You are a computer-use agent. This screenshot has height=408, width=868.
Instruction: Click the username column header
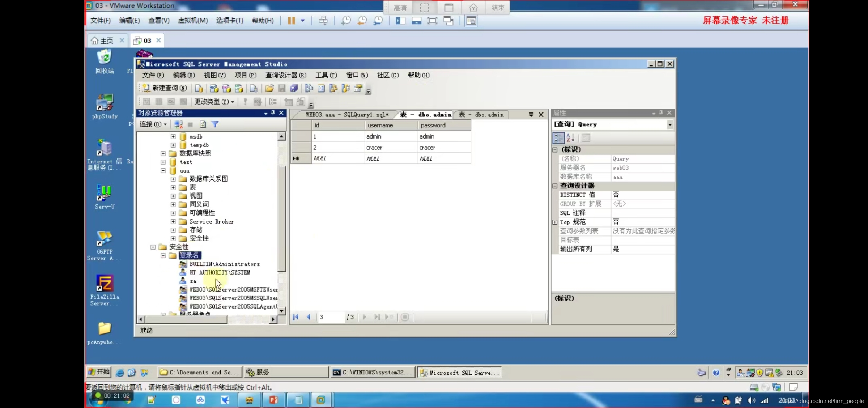pyautogui.click(x=391, y=125)
